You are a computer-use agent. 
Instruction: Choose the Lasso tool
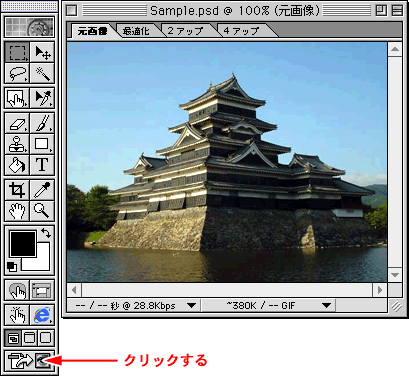[x=17, y=73]
